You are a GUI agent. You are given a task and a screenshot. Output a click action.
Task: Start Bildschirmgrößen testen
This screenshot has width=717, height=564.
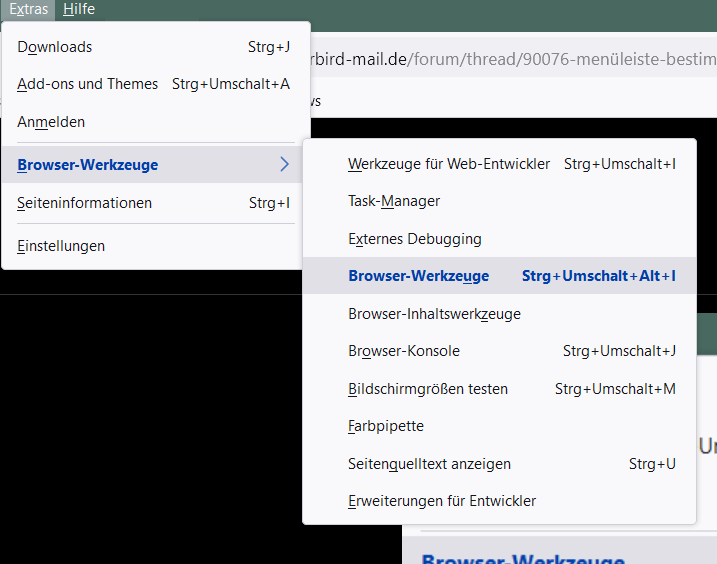[x=428, y=389]
